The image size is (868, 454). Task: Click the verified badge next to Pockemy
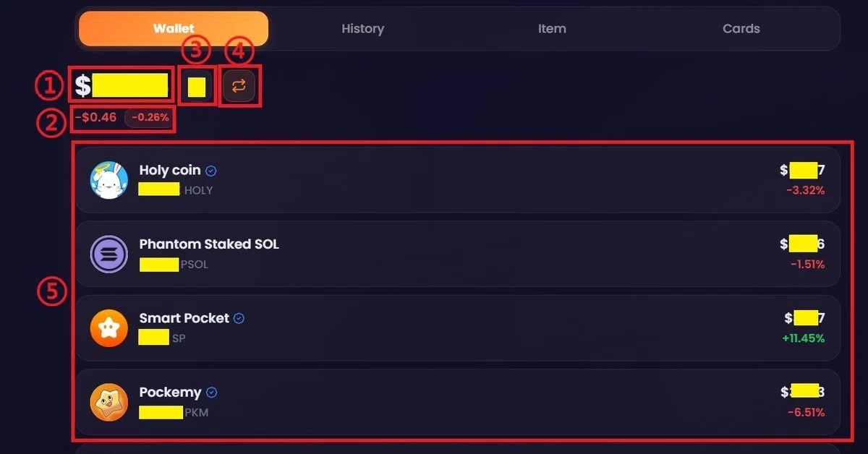(x=212, y=393)
